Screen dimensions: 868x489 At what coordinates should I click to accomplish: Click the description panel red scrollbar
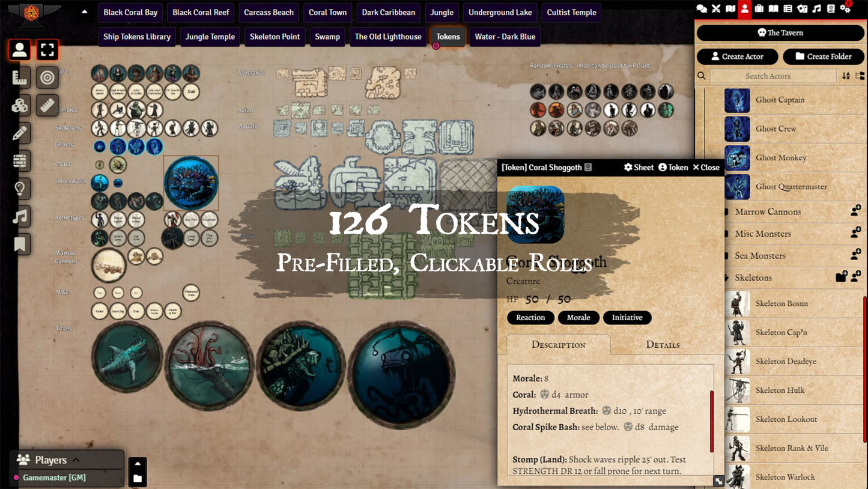[x=712, y=421]
